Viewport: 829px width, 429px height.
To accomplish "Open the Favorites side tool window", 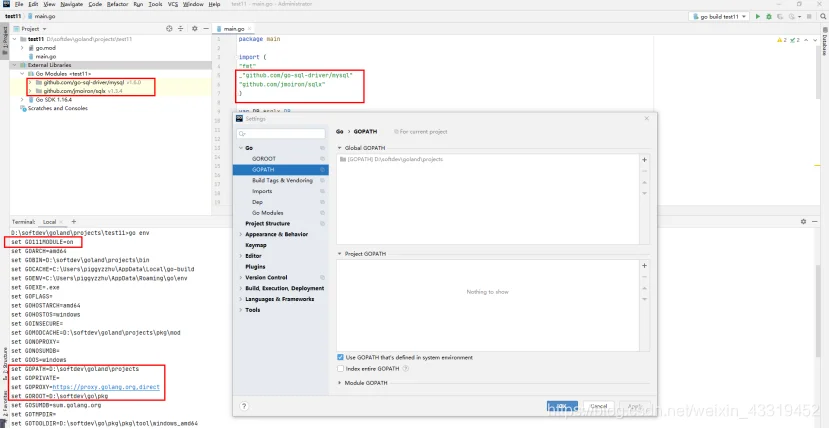I will [5, 405].
